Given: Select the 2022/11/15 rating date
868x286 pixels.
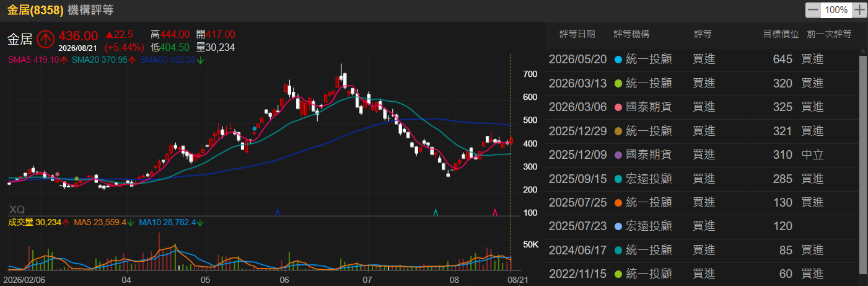Looking at the screenshot, I should point(577,274).
